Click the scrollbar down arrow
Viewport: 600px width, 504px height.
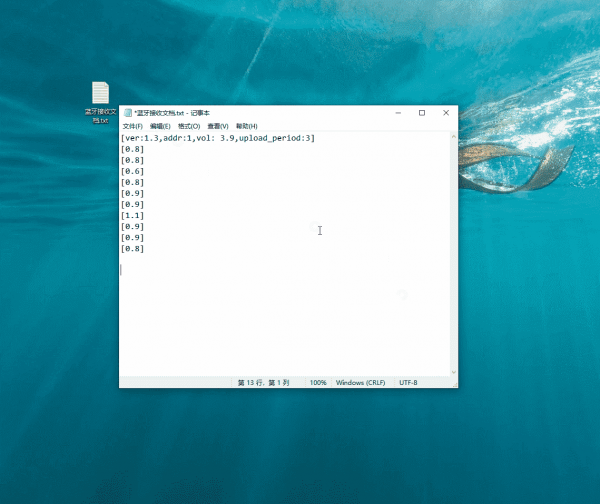point(454,372)
